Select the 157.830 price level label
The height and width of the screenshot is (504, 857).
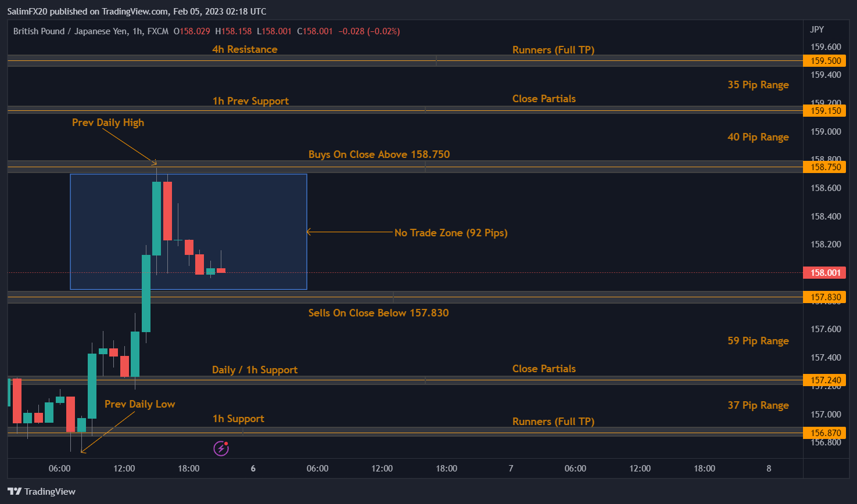825,297
